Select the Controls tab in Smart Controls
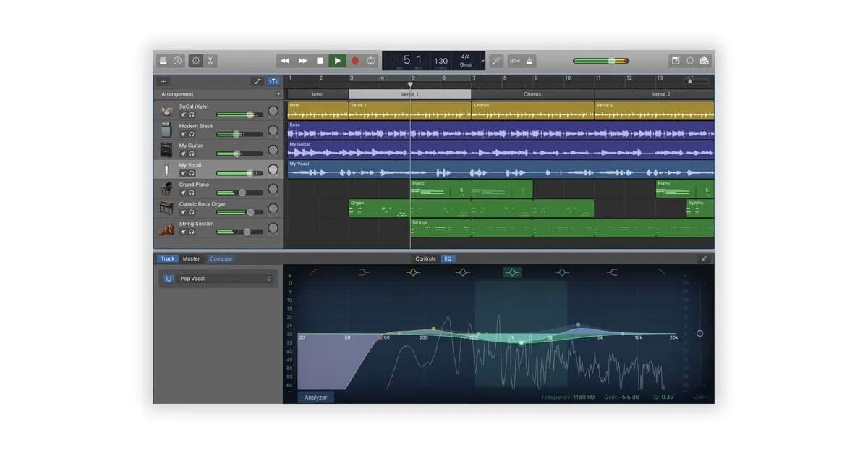 pyautogui.click(x=426, y=258)
